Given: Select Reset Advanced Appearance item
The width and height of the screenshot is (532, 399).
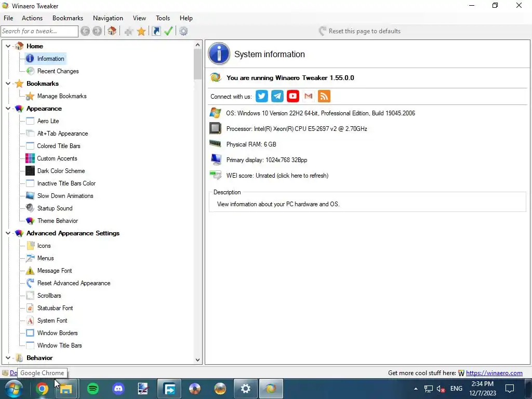Looking at the screenshot, I should pos(74,283).
